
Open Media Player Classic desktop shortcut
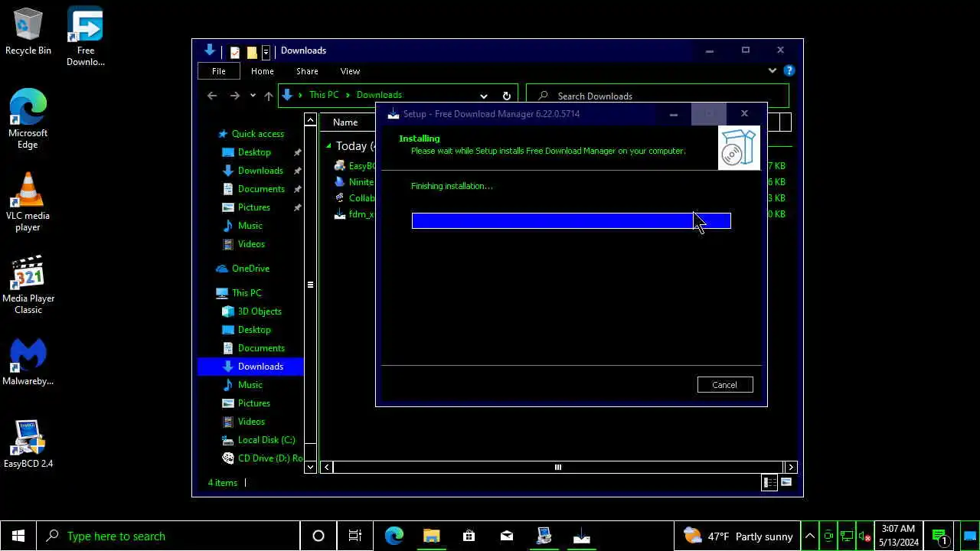coord(28,285)
